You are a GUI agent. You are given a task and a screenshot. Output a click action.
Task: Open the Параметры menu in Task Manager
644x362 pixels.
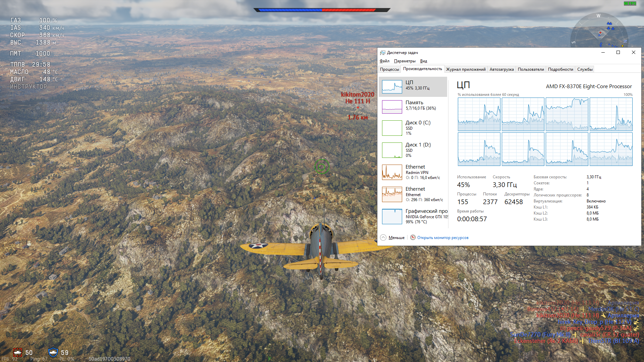point(405,61)
